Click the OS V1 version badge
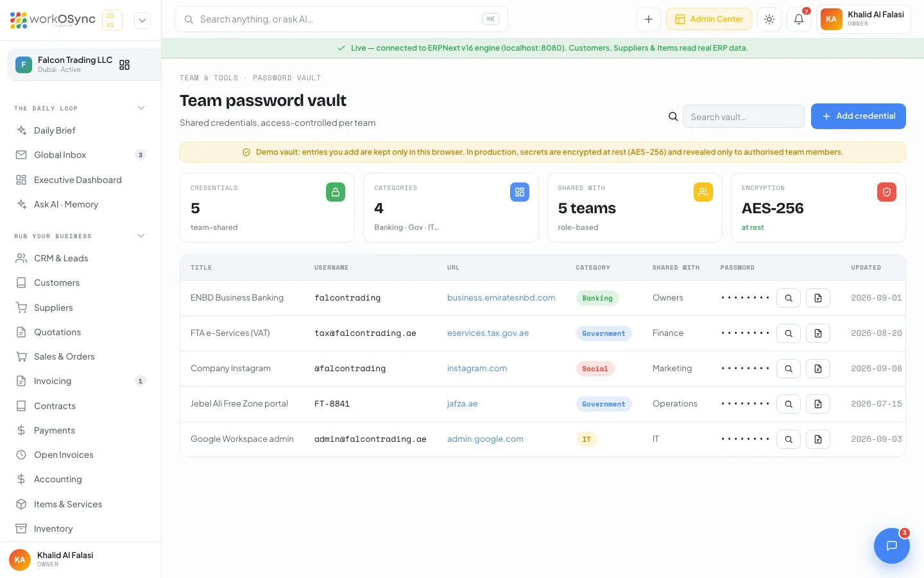924x578 pixels. [112, 20]
